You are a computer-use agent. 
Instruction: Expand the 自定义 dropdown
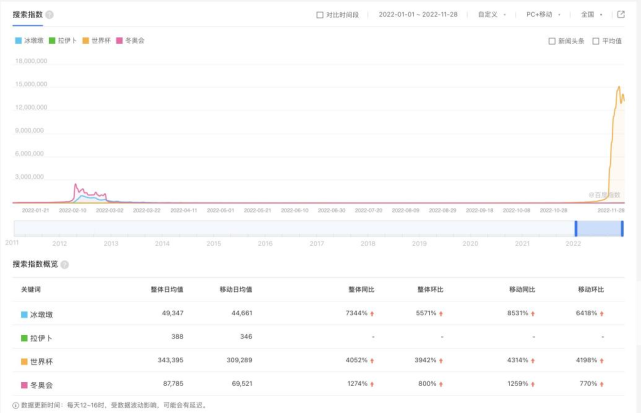tap(492, 15)
